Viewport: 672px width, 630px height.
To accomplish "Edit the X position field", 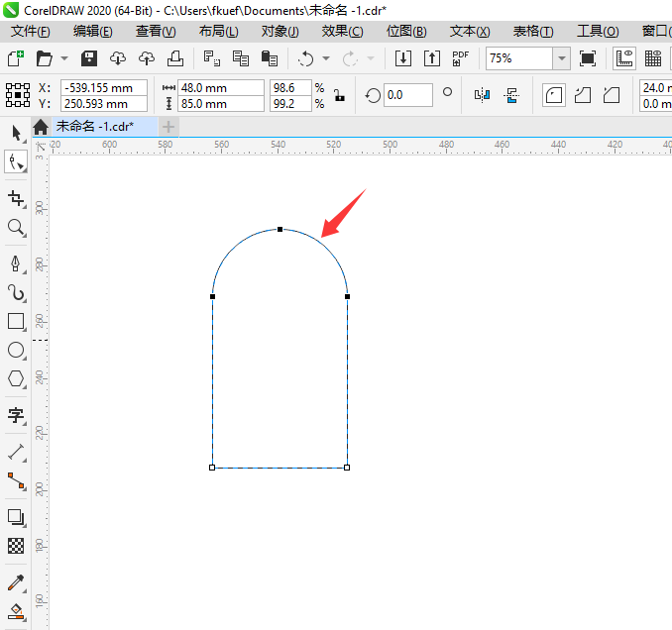I will [x=104, y=88].
